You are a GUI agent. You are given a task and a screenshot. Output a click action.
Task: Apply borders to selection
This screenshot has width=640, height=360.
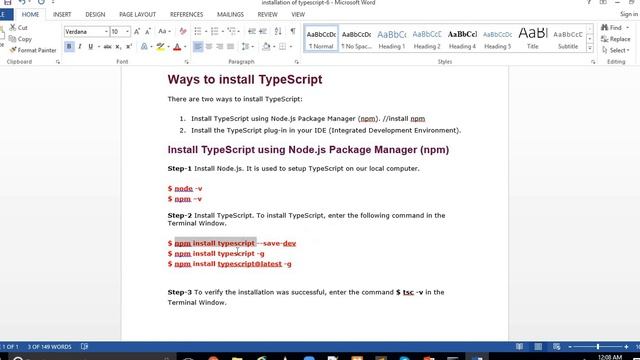tap(282, 47)
